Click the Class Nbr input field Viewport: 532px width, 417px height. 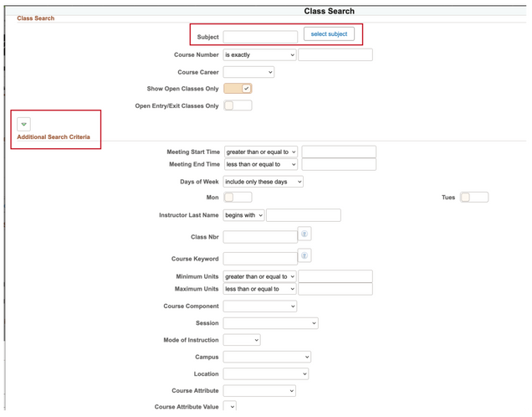tap(260, 237)
